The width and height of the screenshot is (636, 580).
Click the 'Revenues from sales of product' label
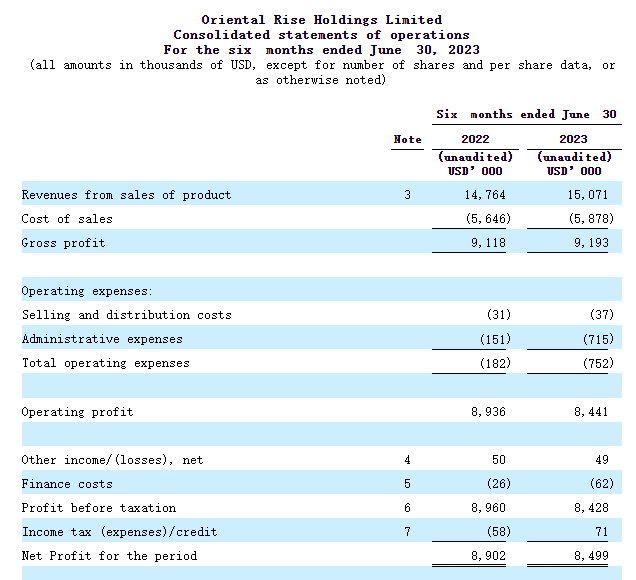(x=126, y=195)
